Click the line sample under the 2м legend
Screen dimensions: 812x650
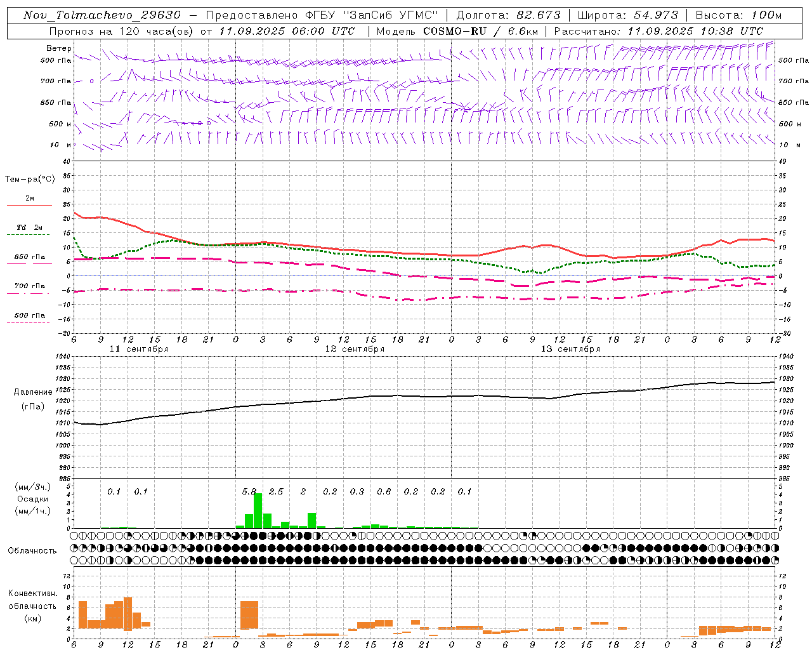coord(29,205)
